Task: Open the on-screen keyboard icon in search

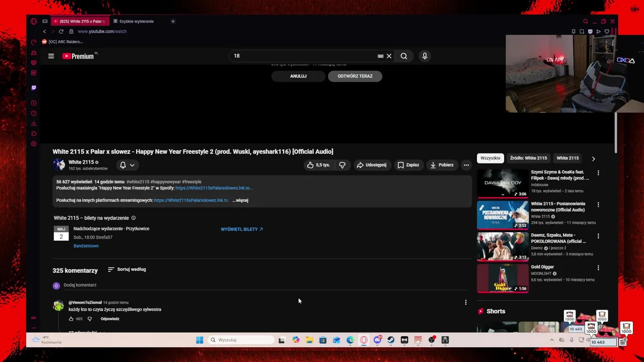Action: tap(380, 56)
